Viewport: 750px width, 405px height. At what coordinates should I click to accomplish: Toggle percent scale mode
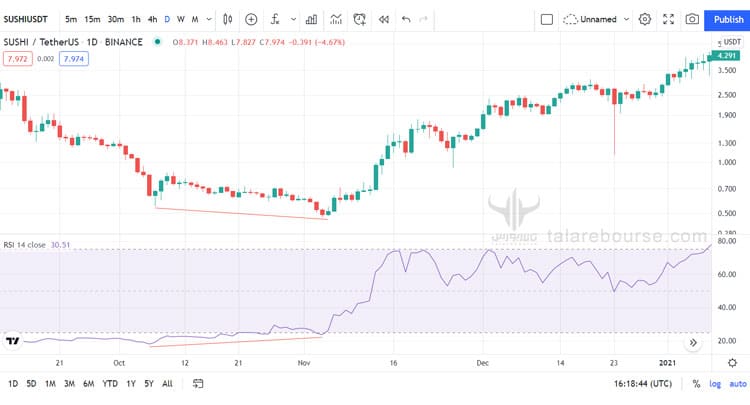696,383
